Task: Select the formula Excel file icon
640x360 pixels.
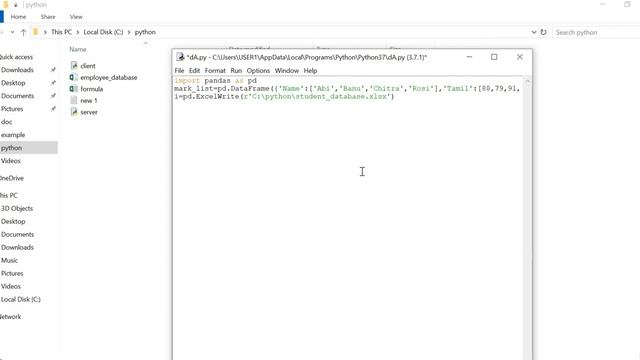Action: tap(73, 89)
